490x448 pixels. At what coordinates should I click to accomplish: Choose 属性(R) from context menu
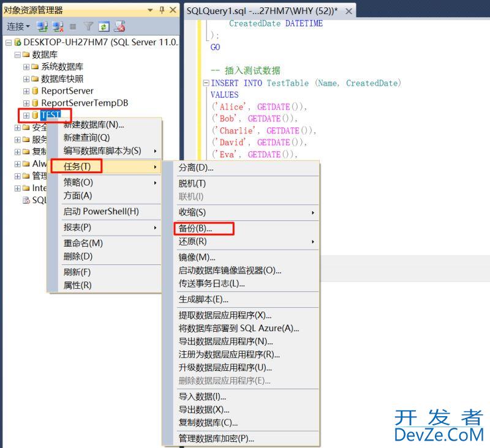click(104, 285)
